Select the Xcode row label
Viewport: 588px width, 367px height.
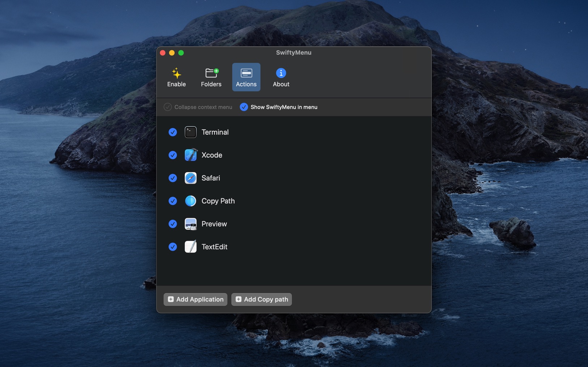point(212,155)
